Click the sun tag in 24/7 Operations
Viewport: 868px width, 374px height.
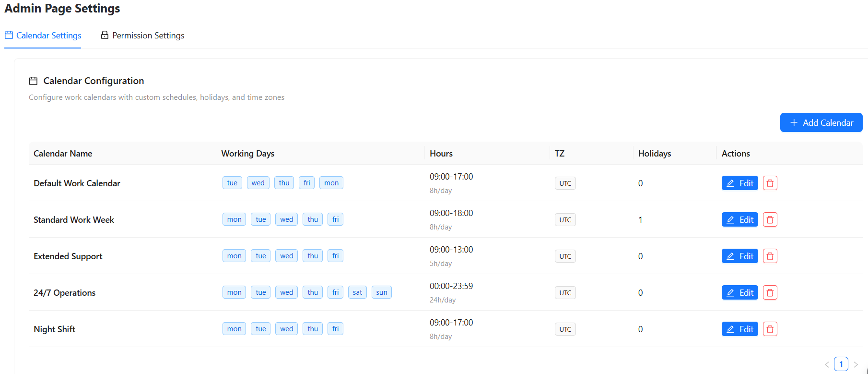382,292
